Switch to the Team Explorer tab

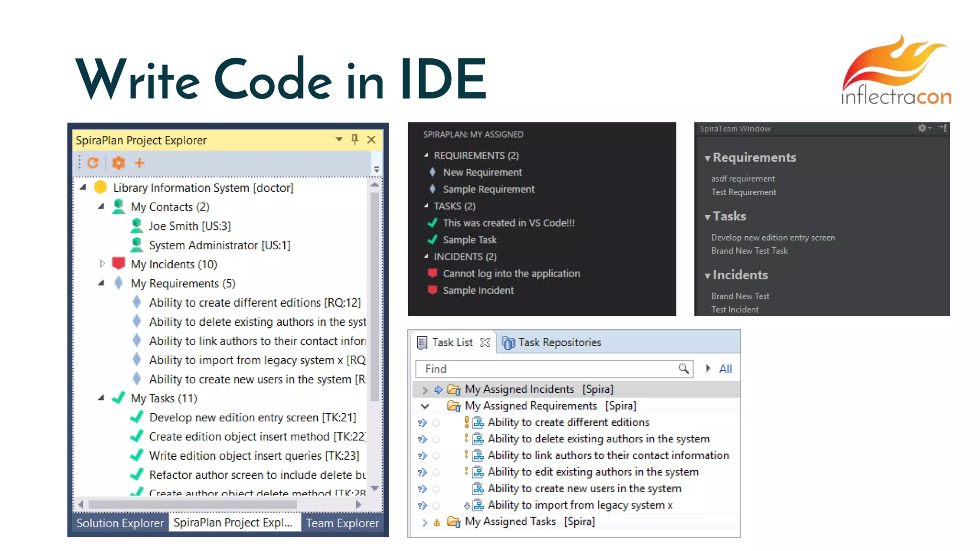click(x=342, y=523)
